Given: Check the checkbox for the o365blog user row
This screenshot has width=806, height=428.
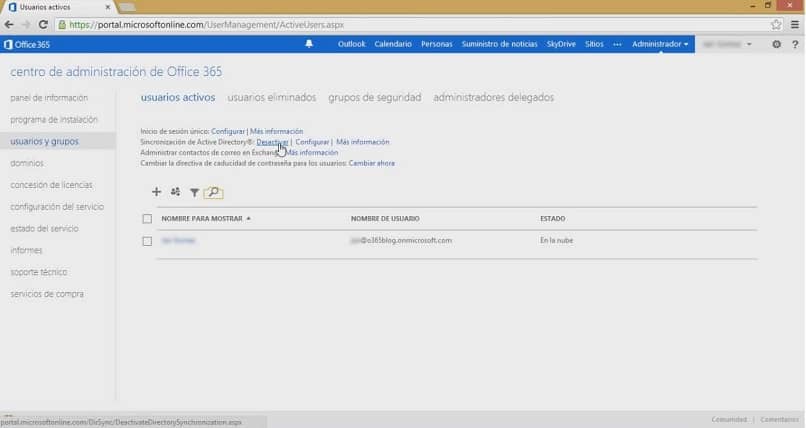Looking at the screenshot, I should (x=147, y=241).
